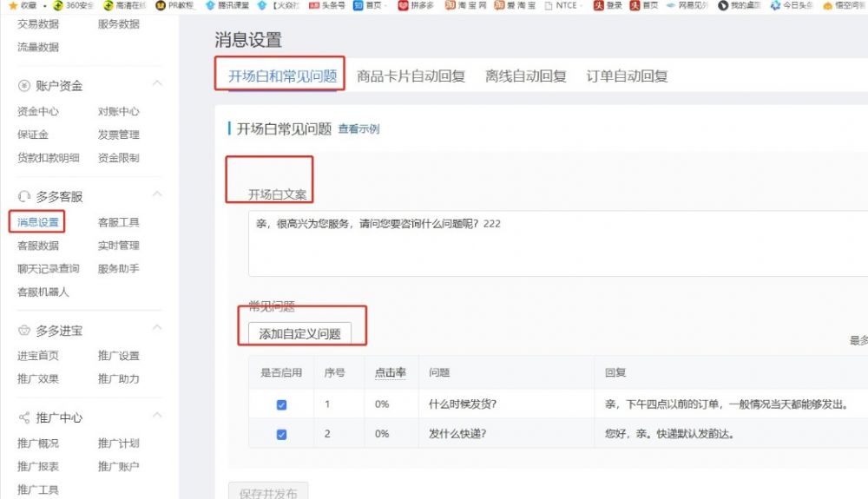Open 推广概况 page
The width and height of the screenshot is (868, 499).
coord(37,443)
